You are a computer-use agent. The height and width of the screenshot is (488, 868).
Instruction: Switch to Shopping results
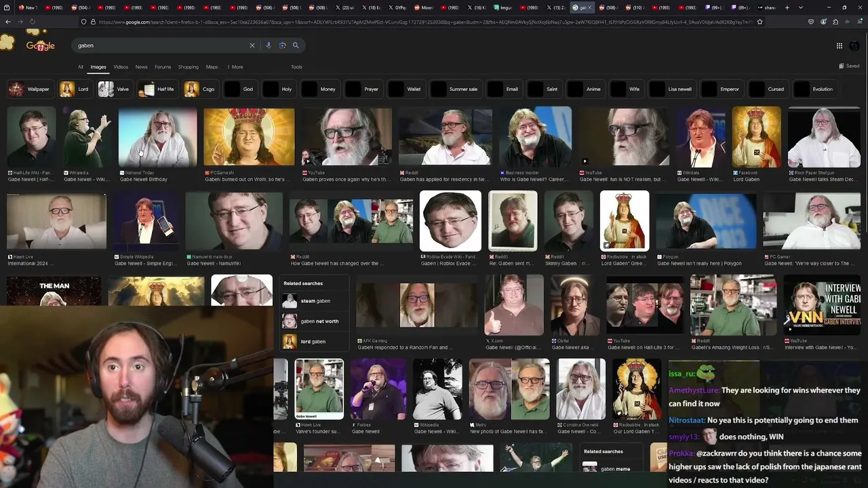coord(188,67)
